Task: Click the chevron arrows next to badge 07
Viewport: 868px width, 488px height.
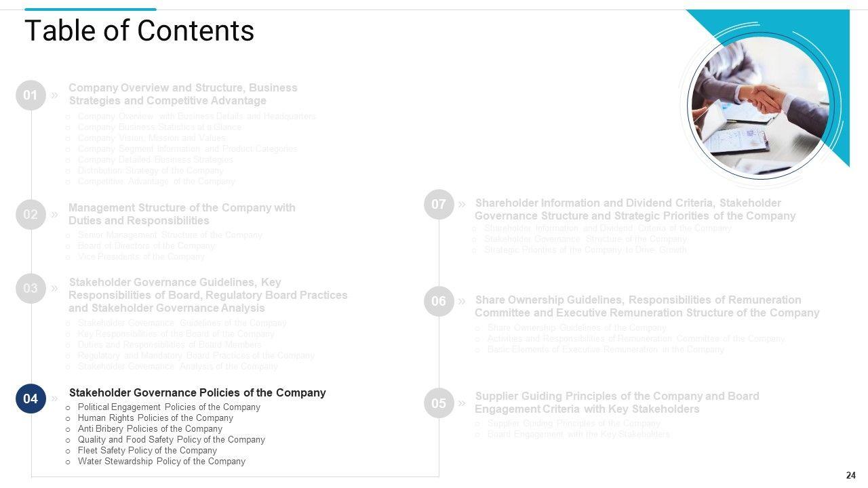Action: [x=462, y=204]
